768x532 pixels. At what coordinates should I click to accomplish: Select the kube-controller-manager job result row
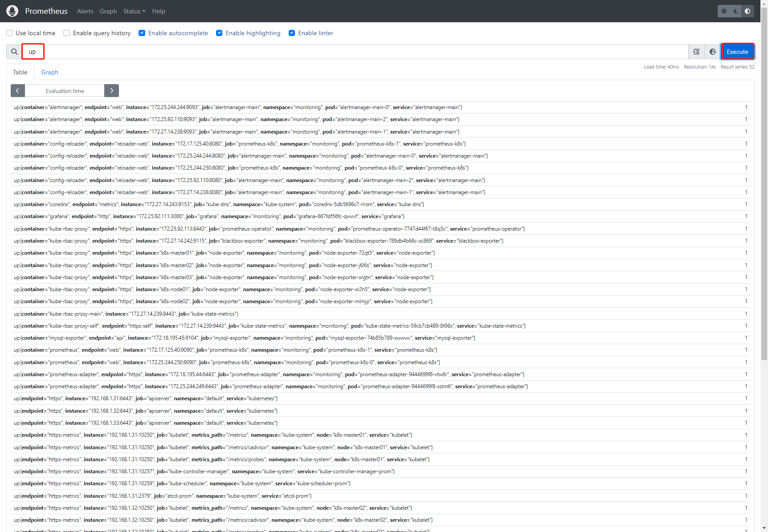point(380,471)
